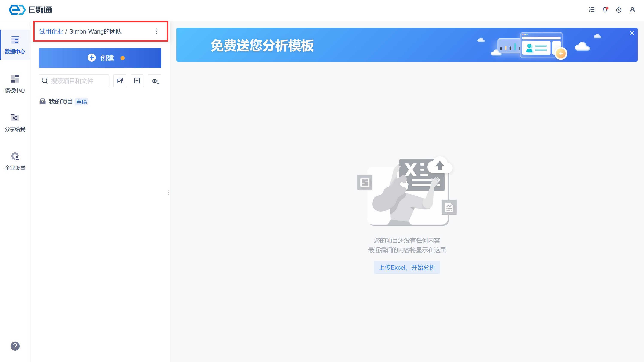Select 我的项目 in the project tree

61,102
